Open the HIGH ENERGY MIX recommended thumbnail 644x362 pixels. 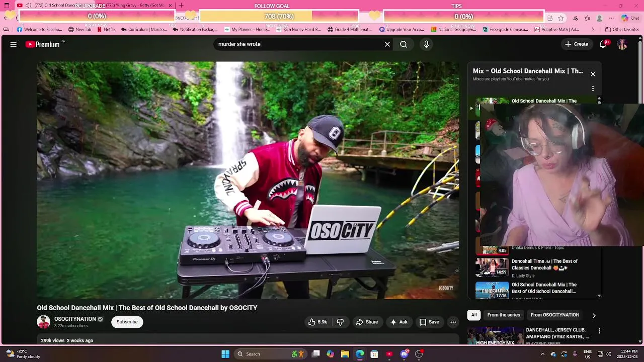pyautogui.click(x=496, y=335)
